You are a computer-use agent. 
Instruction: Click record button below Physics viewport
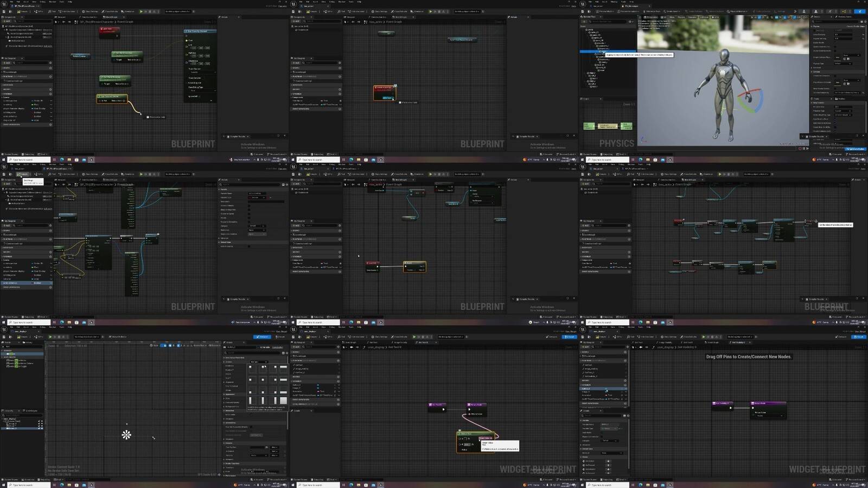pyautogui.click(x=800, y=149)
